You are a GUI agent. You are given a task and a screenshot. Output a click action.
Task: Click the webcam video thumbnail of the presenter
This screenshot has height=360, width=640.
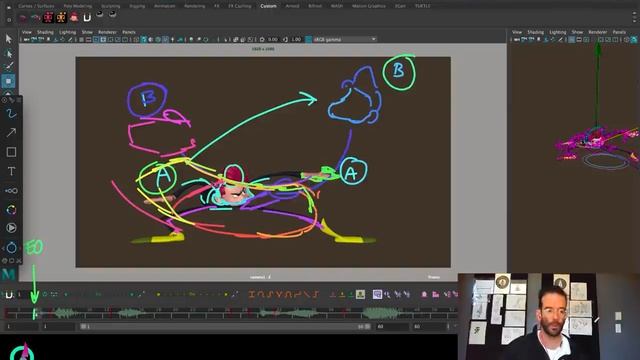click(549, 317)
